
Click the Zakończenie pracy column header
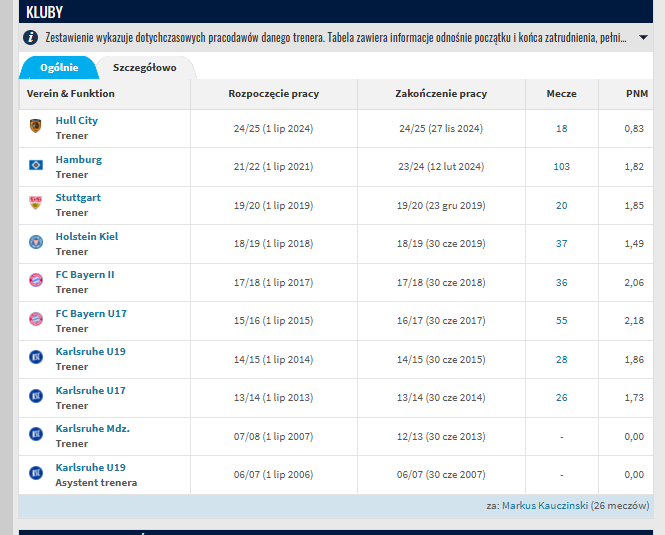point(441,94)
